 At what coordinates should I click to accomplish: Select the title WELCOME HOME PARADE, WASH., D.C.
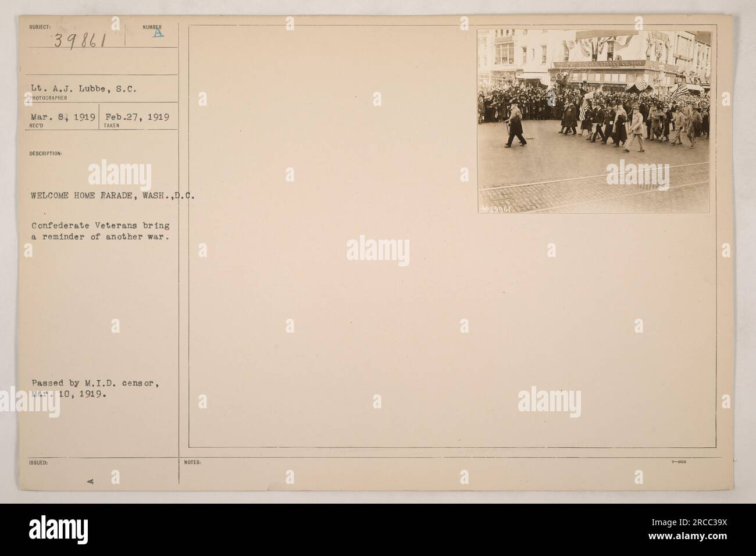pos(113,196)
